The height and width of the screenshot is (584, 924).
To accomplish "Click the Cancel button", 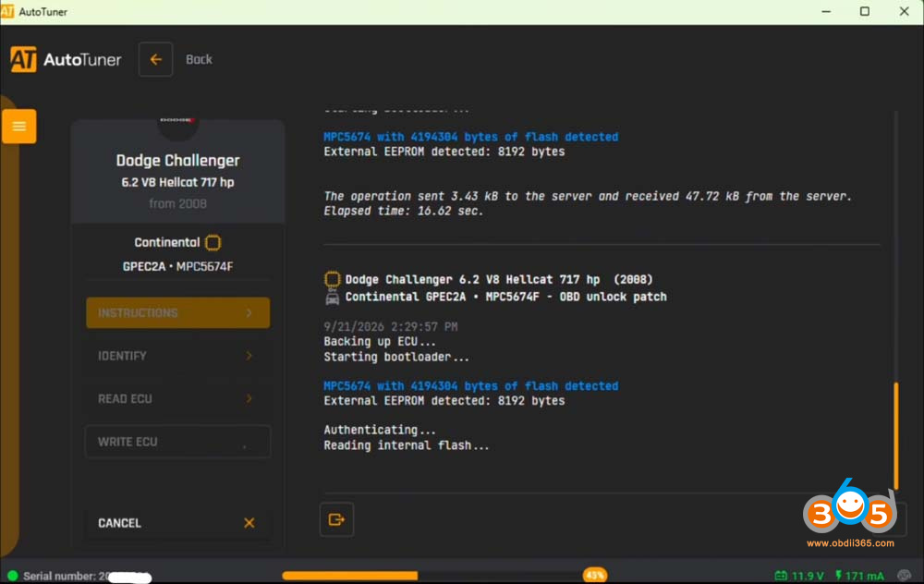I will 178,523.
